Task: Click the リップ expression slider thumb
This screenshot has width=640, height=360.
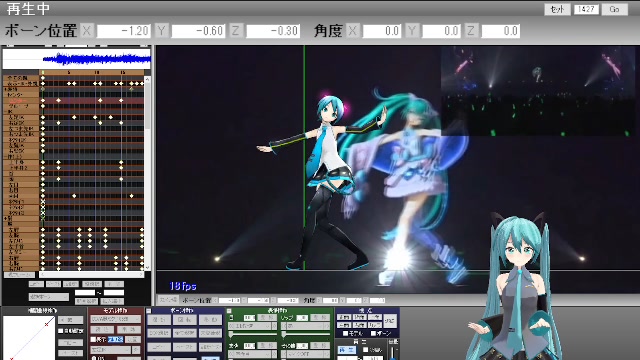Action: tap(284, 335)
